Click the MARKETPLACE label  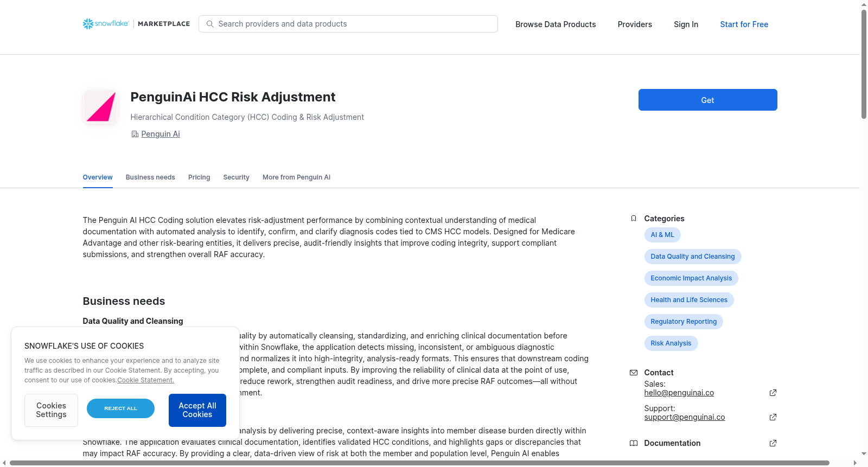(164, 24)
